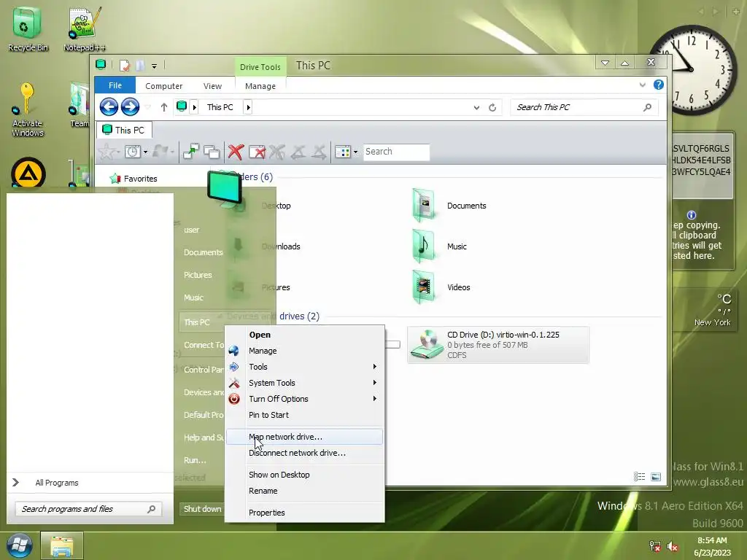Click the Back arrow in Explorer
Screen dimensions: 747x560
109,106
